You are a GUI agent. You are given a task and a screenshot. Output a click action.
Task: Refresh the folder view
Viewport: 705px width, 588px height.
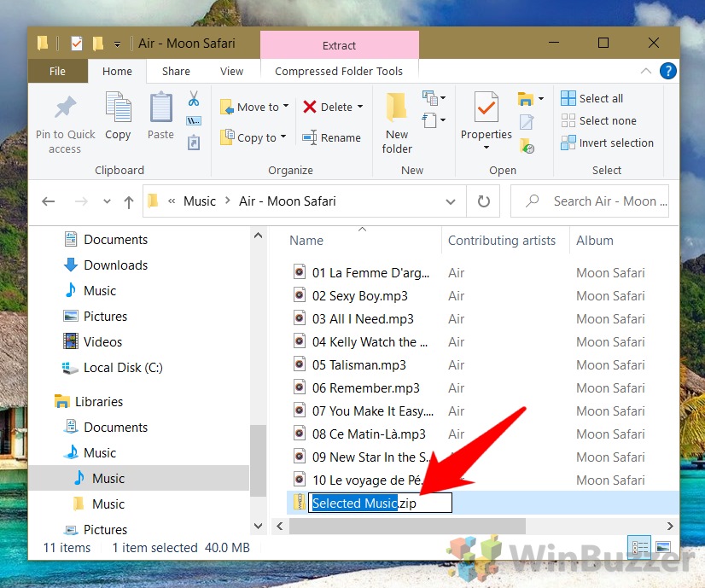click(x=485, y=201)
